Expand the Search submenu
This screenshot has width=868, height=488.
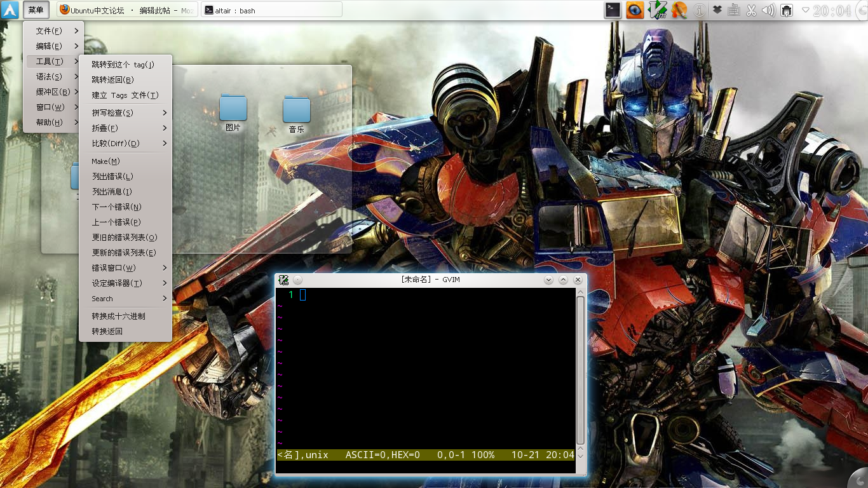(125, 298)
